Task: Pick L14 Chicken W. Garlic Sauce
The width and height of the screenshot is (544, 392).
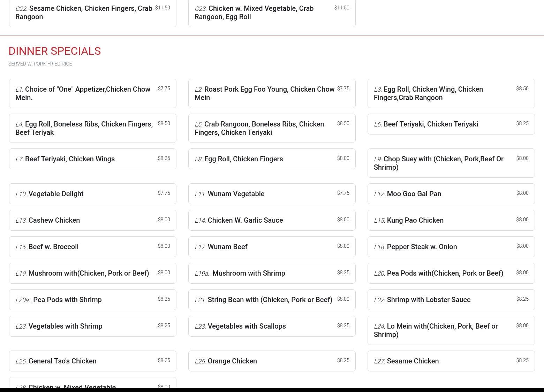Action: click(272, 220)
